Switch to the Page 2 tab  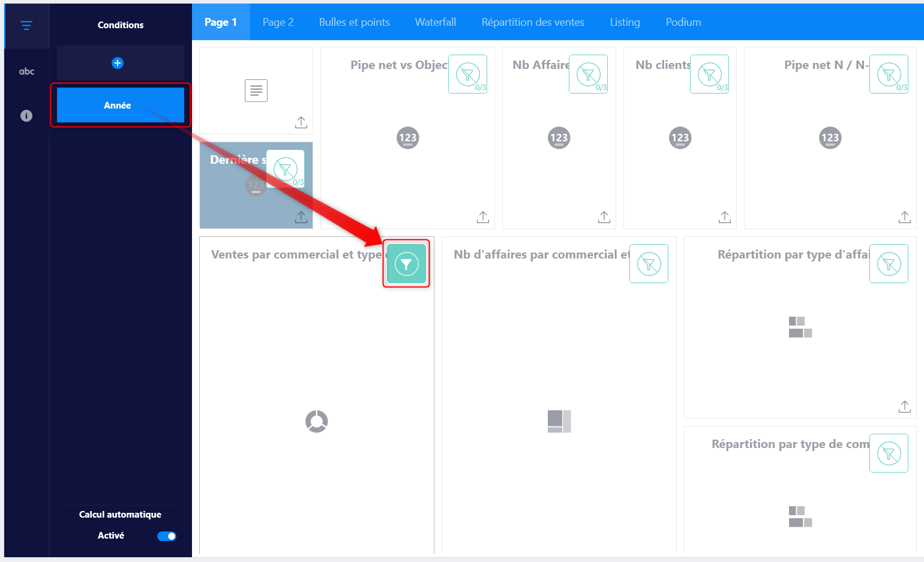pyautogui.click(x=278, y=22)
